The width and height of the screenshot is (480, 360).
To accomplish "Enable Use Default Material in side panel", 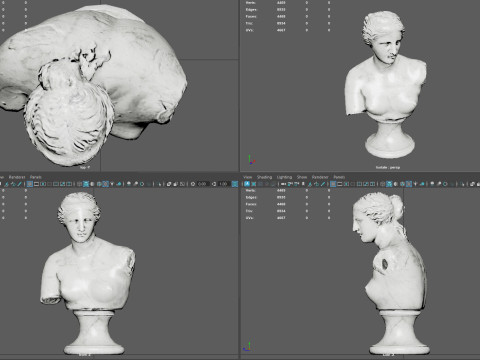I will click(396, 184).
